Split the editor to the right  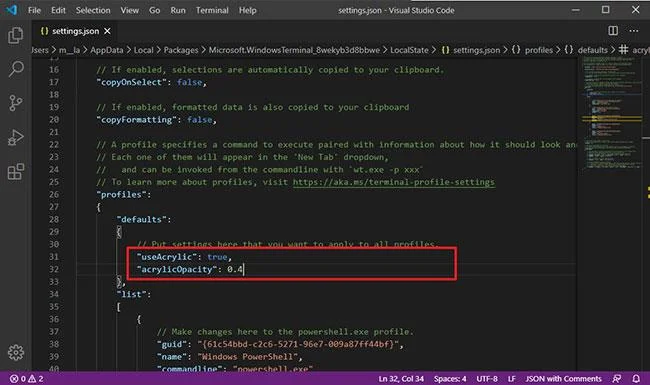click(613, 31)
